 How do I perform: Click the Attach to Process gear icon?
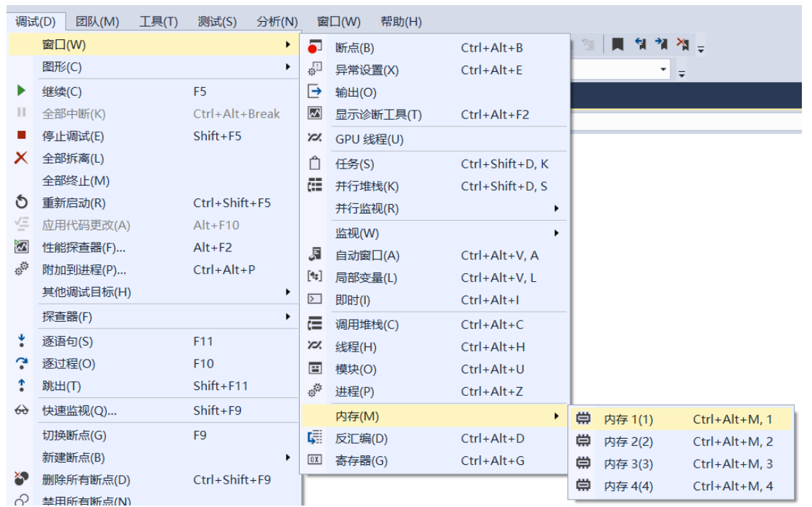21,269
